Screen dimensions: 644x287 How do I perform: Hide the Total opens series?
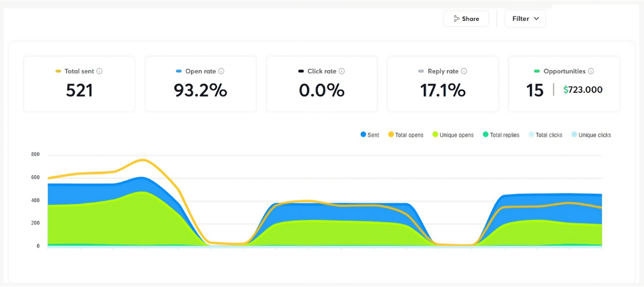[x=406, y=135]
